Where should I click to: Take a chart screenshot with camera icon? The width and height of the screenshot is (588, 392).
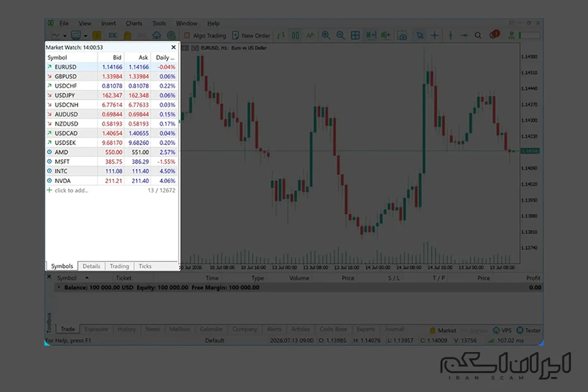(x=402, y=36)
